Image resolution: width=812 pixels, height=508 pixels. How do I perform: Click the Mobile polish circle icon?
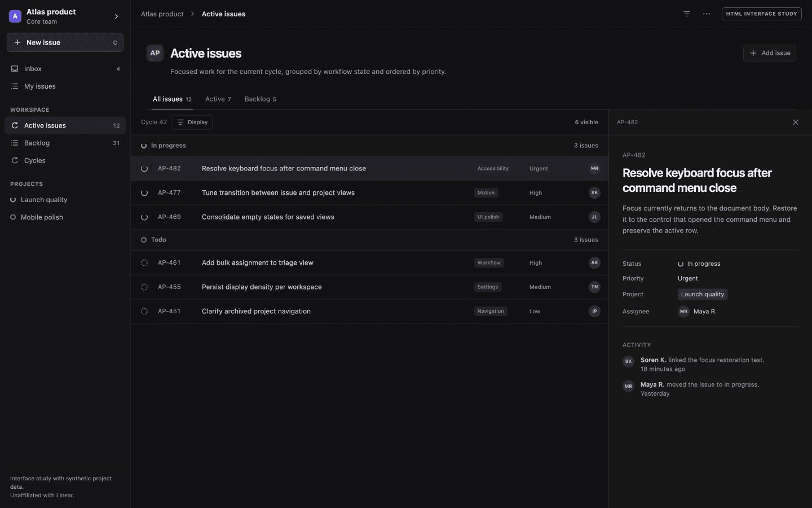13,217
